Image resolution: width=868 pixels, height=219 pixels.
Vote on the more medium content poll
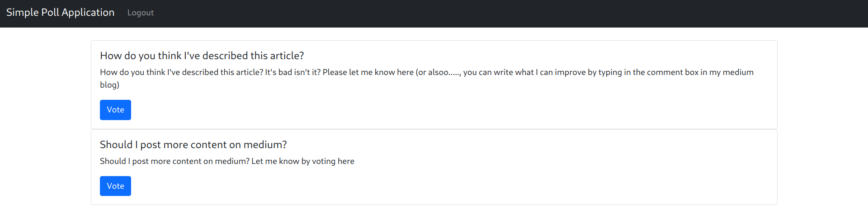point(115,186)
